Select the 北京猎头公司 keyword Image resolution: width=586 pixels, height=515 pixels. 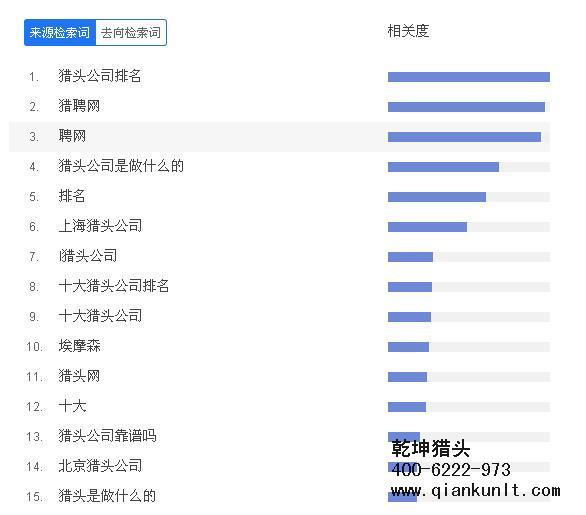(100, 466)
